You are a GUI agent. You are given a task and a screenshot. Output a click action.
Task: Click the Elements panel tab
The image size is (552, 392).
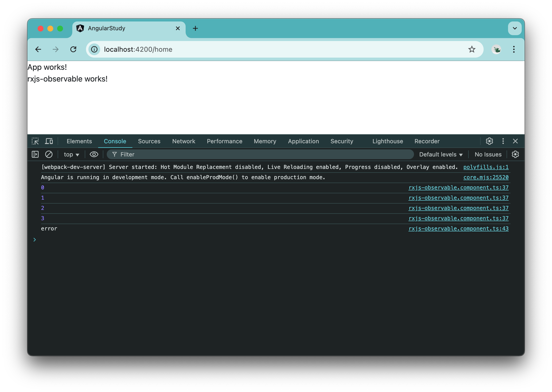pos(79,141)
